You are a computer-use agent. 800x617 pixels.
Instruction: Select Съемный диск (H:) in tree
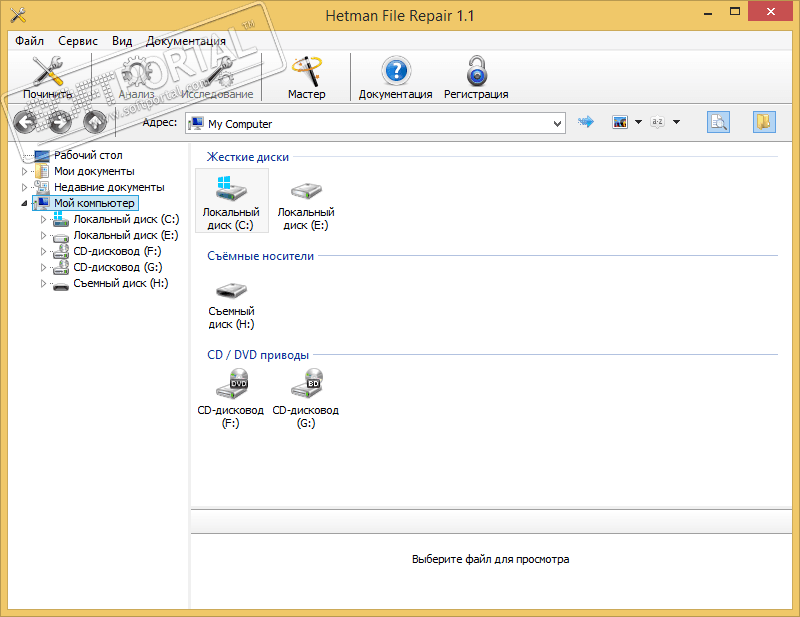(121, 283)
